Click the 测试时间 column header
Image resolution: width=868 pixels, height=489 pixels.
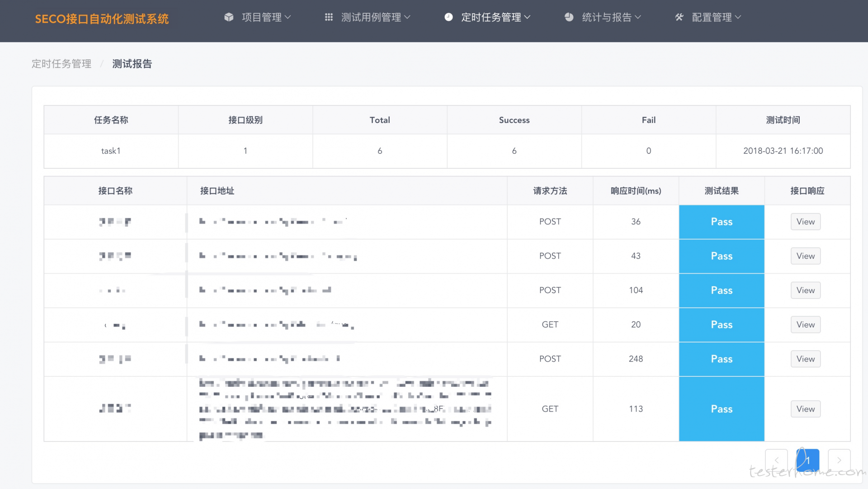(783, 120)
